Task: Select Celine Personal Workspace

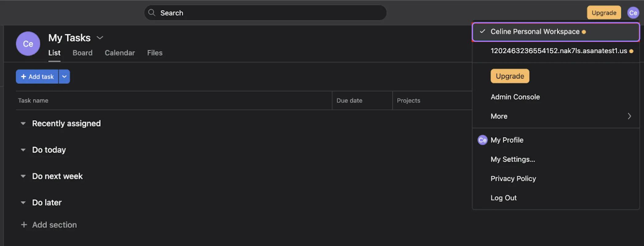Action: 556,32
